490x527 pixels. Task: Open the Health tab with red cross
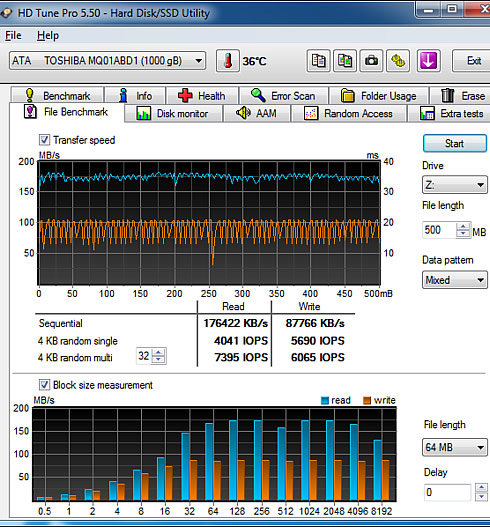click(202, 96)
